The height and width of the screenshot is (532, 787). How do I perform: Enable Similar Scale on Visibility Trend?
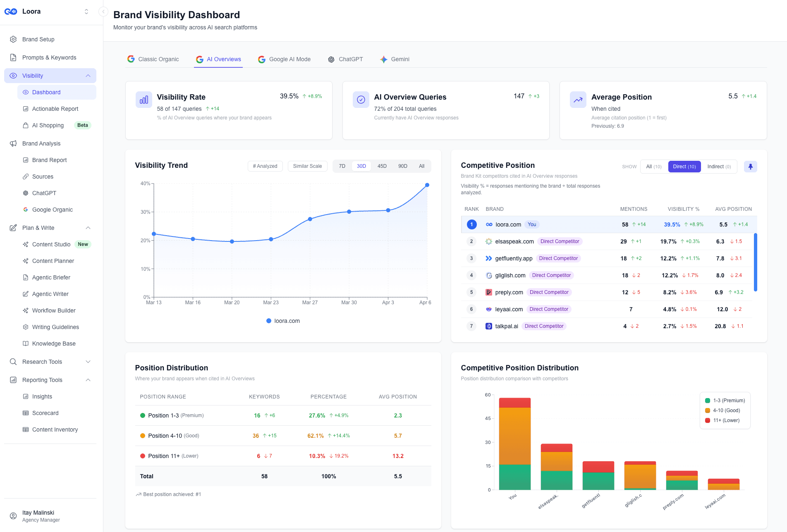coord(307,166)
